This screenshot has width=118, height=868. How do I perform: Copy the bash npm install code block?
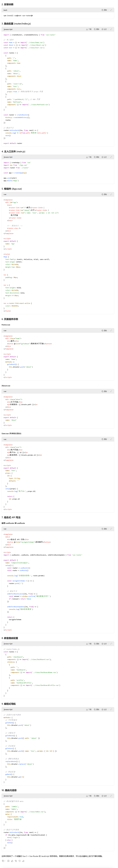[x=104, y=10]
